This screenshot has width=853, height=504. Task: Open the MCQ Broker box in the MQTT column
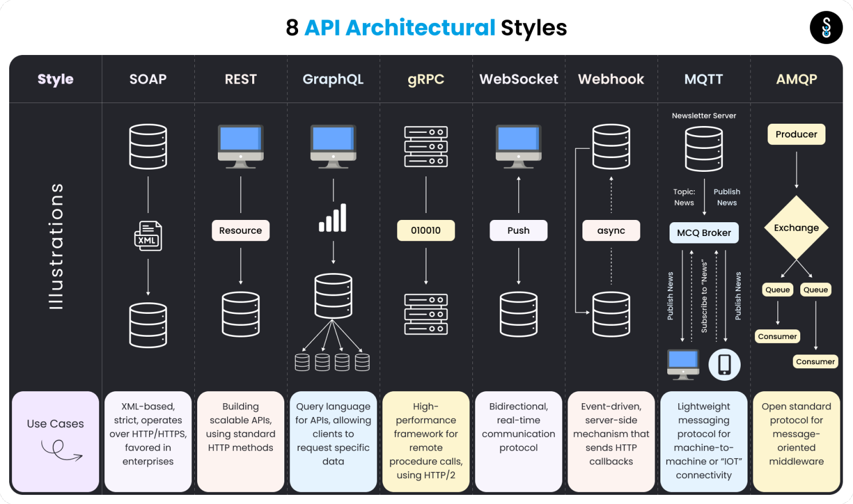click(x=703, y=233)
